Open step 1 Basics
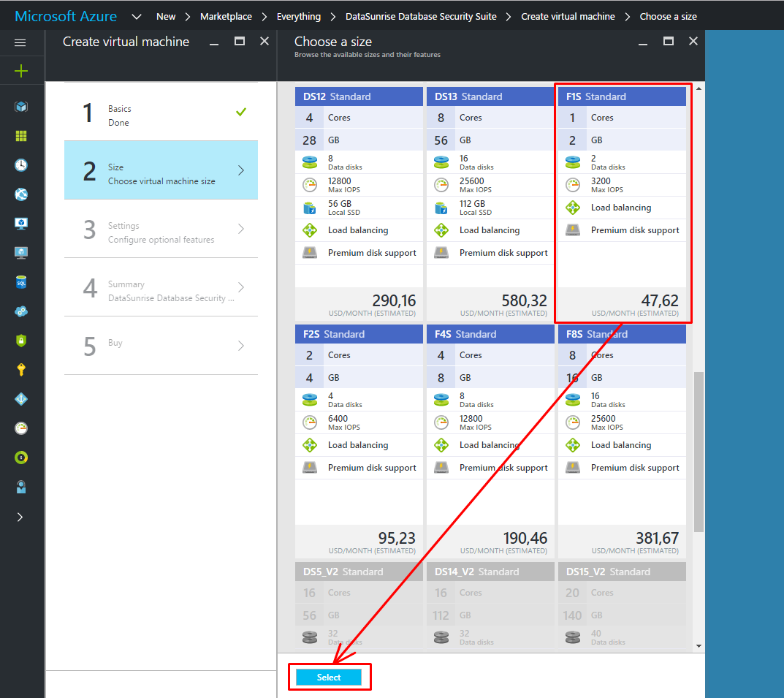 [161, 112]
